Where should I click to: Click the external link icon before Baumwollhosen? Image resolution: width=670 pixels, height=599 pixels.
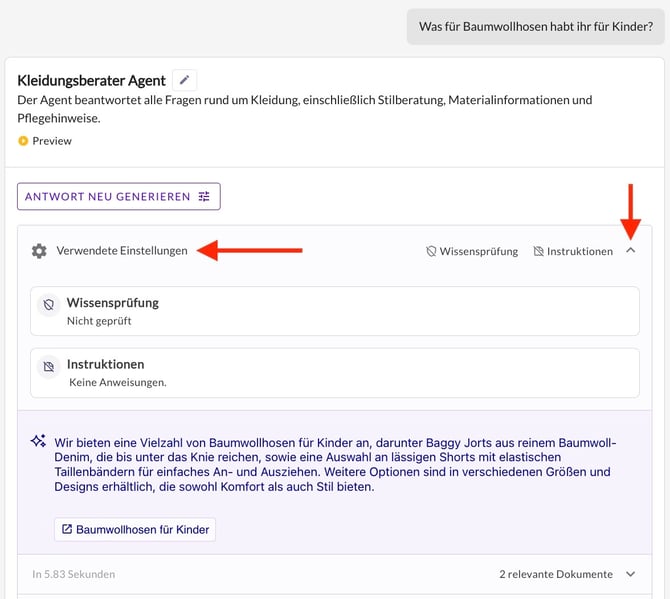click(67, 529)
